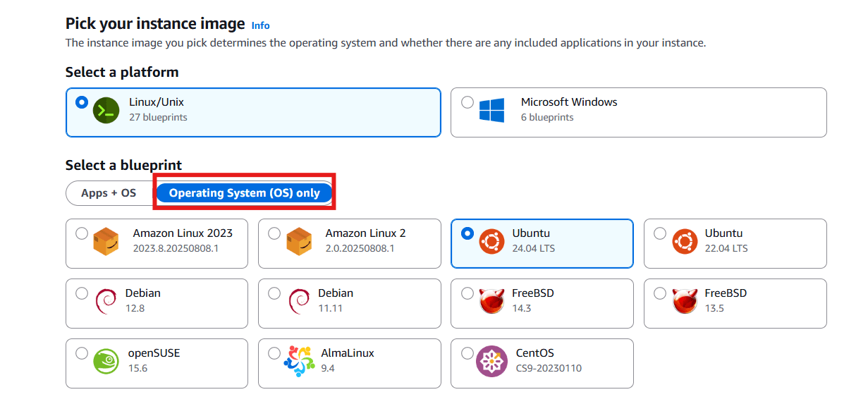This screenshot has height=404, width=868.
Task: Click the AlmaLinux logo icon
Action: [299, 362]
